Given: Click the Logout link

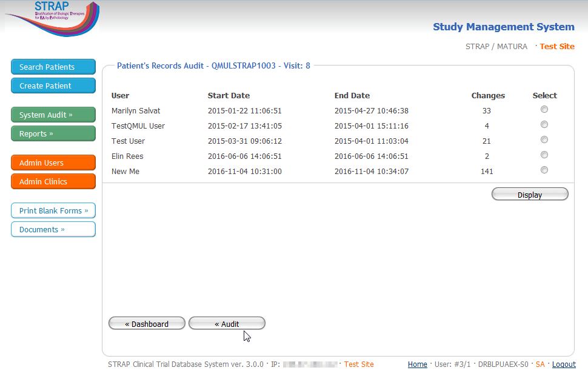Looking at the screenshot, I should coord(564,364).
